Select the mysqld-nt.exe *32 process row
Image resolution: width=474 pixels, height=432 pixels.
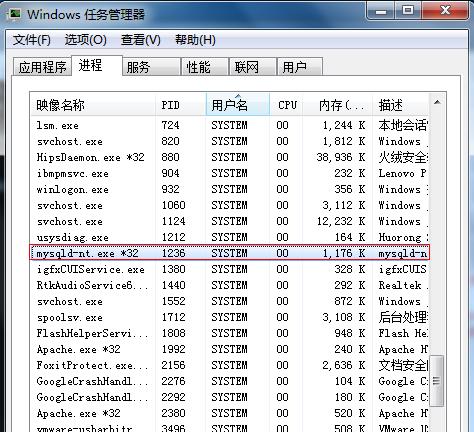pyautogui.click(x=230, y=253)
